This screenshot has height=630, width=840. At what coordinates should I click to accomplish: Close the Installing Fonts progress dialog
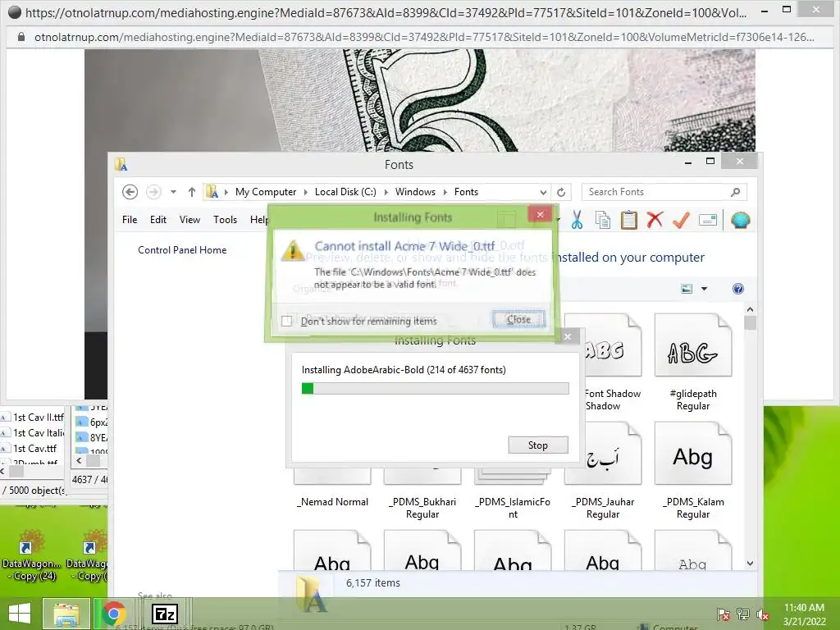click(568, 336)
